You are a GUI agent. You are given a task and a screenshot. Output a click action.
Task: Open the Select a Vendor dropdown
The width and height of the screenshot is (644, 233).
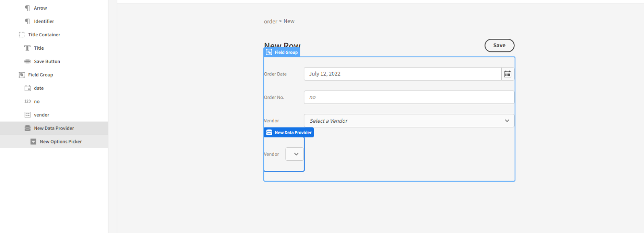[409, 121]
